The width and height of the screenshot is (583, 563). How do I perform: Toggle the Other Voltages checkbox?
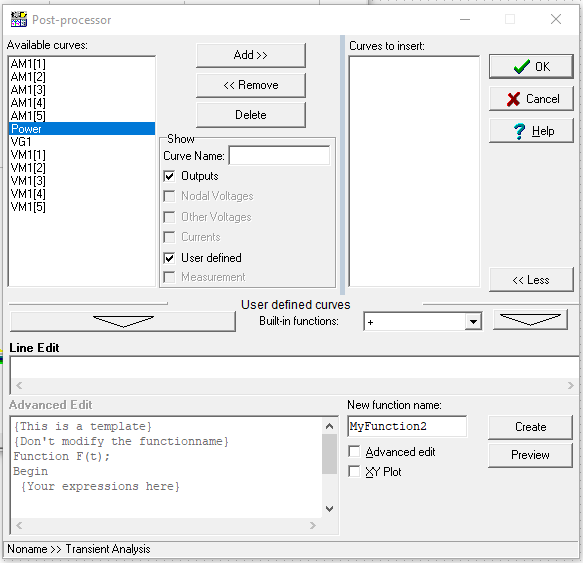[x=170, y=217]
